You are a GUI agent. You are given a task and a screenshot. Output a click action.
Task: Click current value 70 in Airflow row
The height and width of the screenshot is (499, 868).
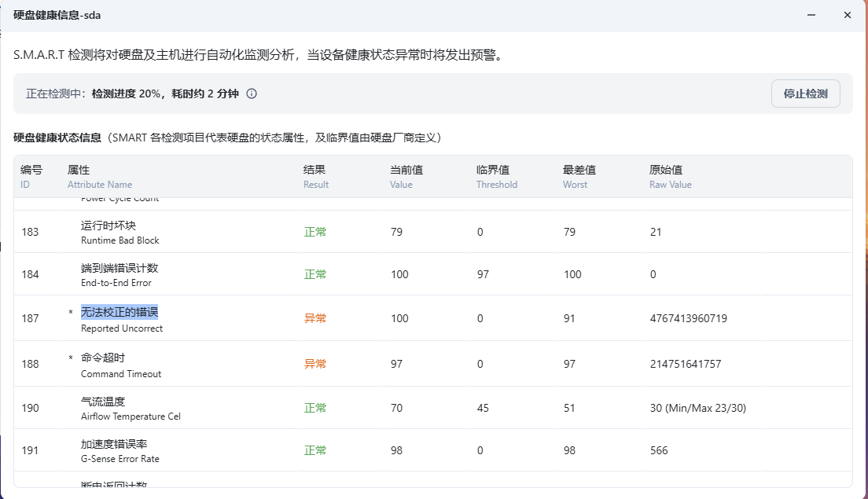click(396, 408)
